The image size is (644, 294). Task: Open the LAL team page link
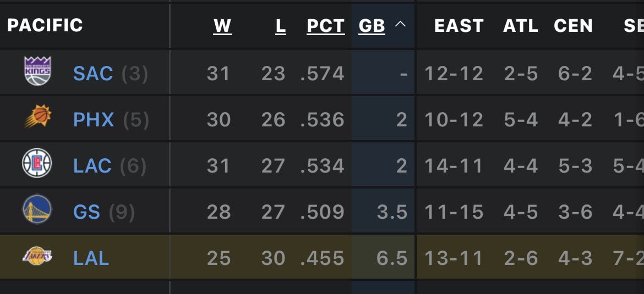click(91, 258)
